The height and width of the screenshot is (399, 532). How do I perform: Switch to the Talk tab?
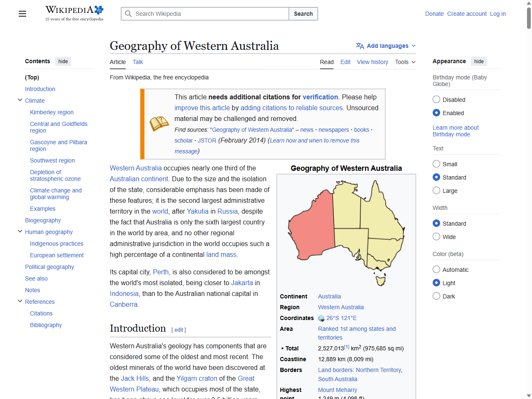point(138,62)
